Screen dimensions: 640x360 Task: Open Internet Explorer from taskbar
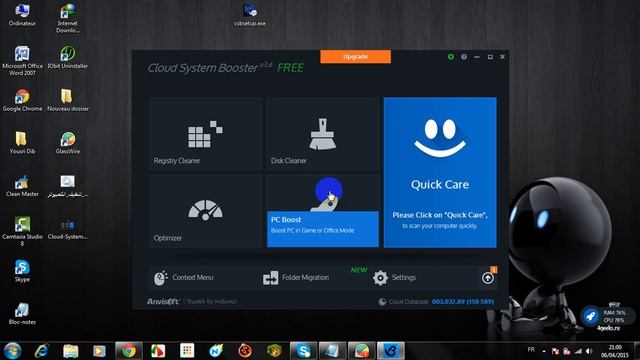coord(42,351)
